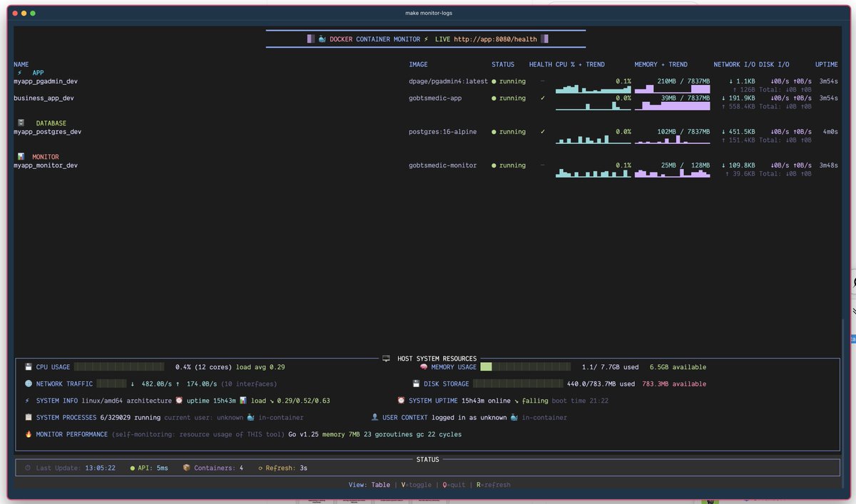Screen dimensions: 856x504
Task: Click the 783.3MB available disk text
Action: pos(674,384)
